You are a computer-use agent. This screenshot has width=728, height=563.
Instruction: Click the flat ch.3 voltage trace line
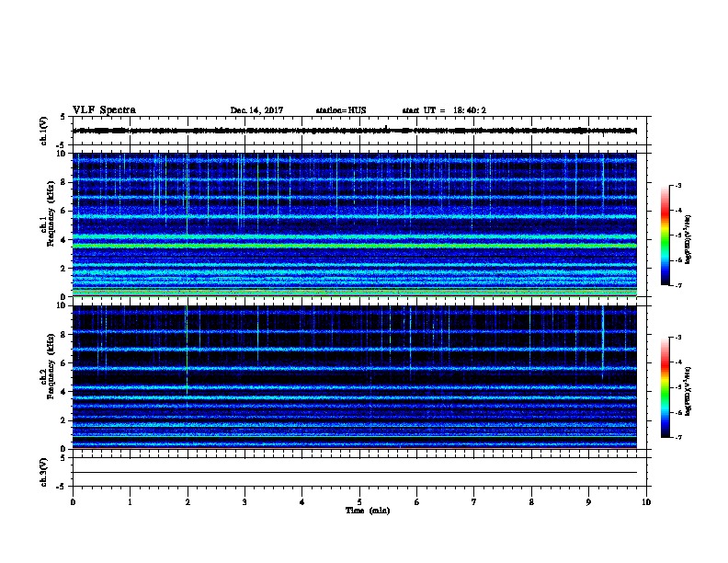pyautogui.click(x=355, y=473)
